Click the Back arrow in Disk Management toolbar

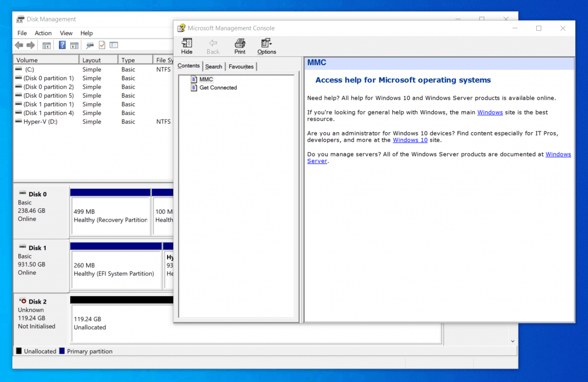click(x=19, y=45)
